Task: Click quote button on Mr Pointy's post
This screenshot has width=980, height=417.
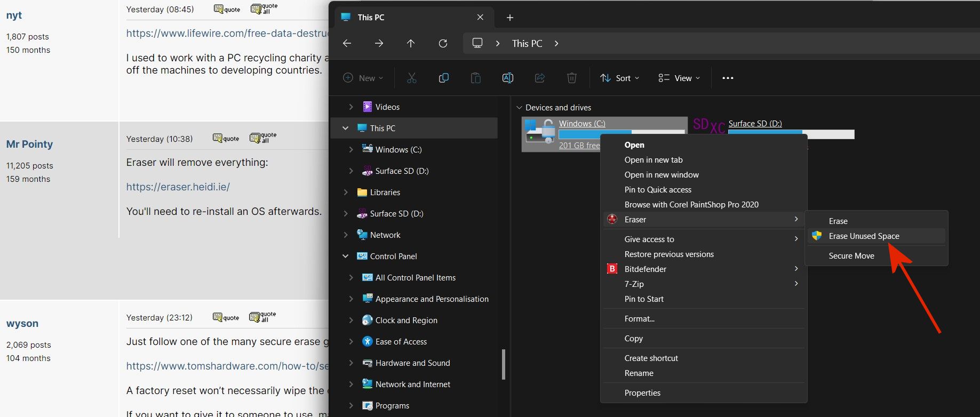Action: tap(226, 139)
